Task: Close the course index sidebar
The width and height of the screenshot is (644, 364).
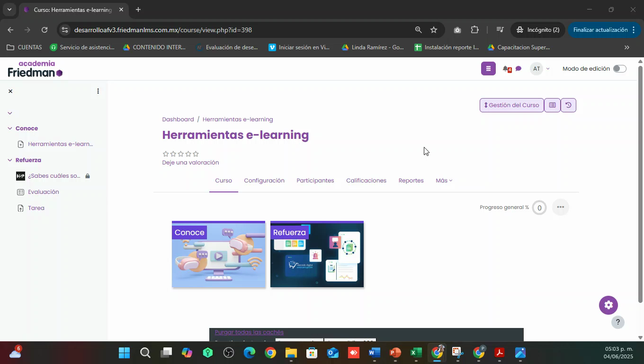Action: pos(10,91)
